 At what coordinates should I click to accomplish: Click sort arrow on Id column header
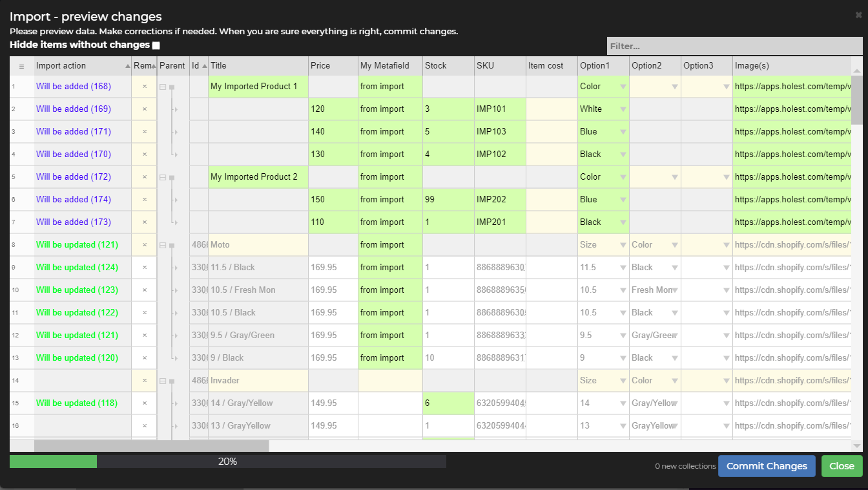pos(204,66)
